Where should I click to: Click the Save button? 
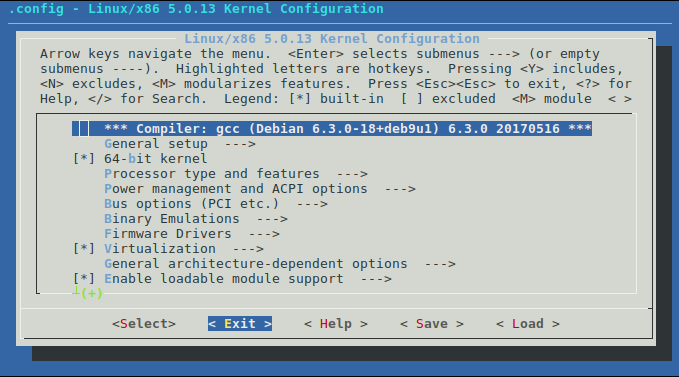click(x=432, y=324)
